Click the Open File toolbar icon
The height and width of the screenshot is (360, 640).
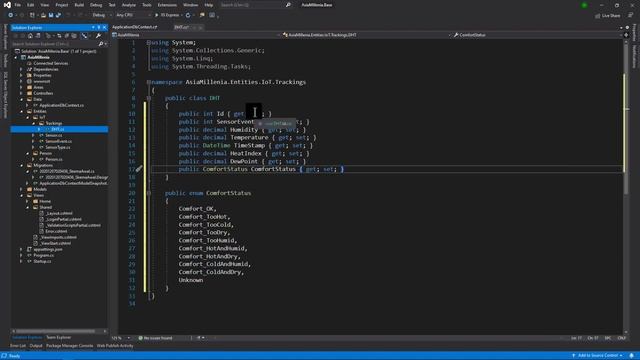[43, 15]
